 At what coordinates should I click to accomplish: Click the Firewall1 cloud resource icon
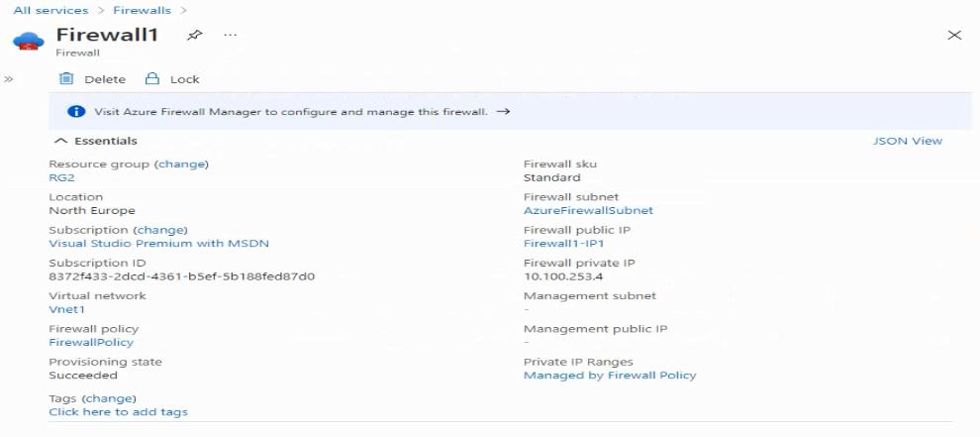pos(28,42)
